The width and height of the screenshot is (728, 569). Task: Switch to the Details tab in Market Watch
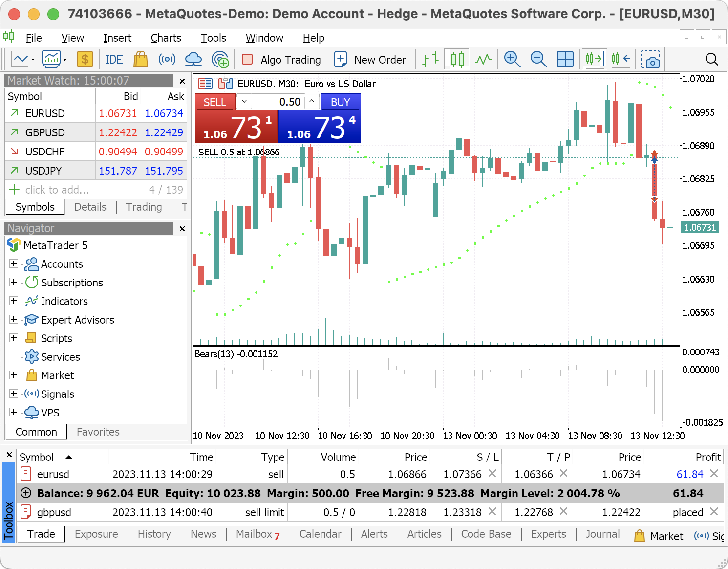coord(90,207)
